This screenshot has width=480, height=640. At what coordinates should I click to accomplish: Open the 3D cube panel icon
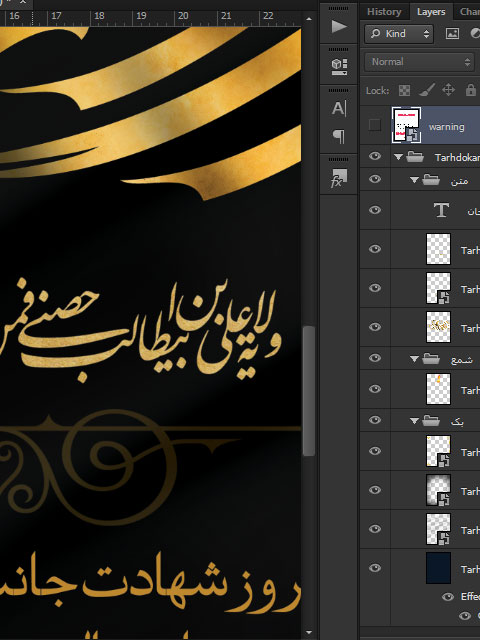click(339, 67)
